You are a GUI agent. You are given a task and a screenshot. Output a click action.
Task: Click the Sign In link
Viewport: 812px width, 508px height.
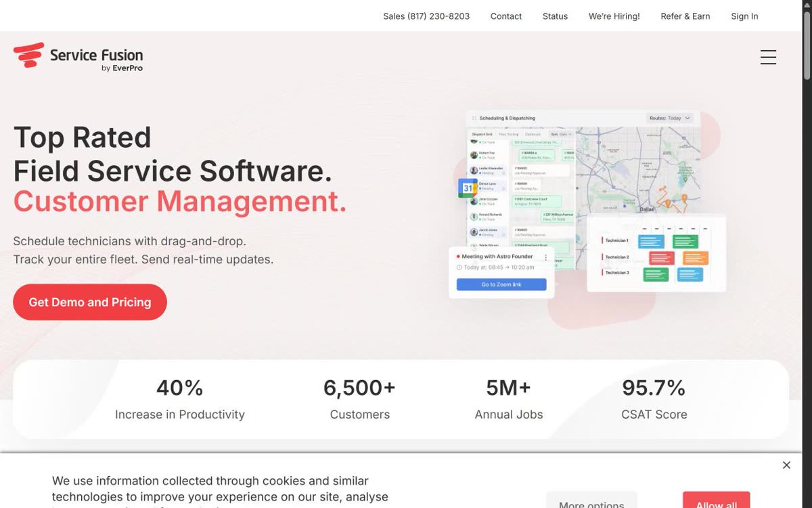(744, 16)
